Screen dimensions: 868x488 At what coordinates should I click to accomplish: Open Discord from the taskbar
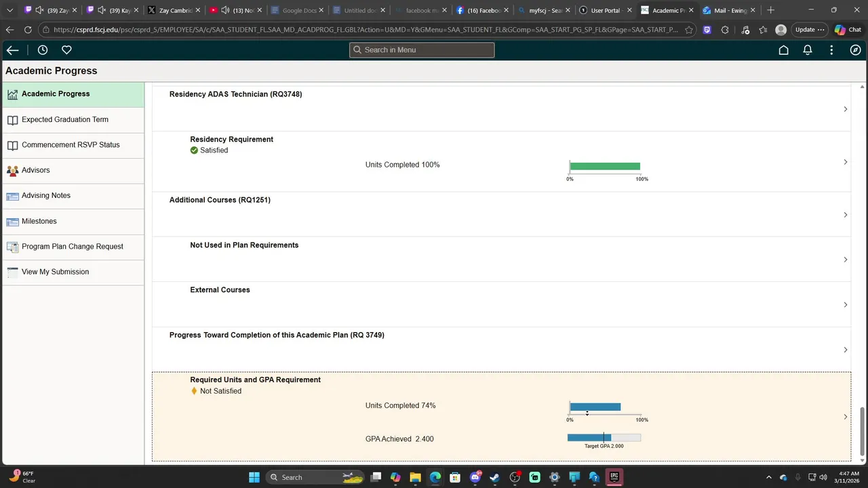475,477
